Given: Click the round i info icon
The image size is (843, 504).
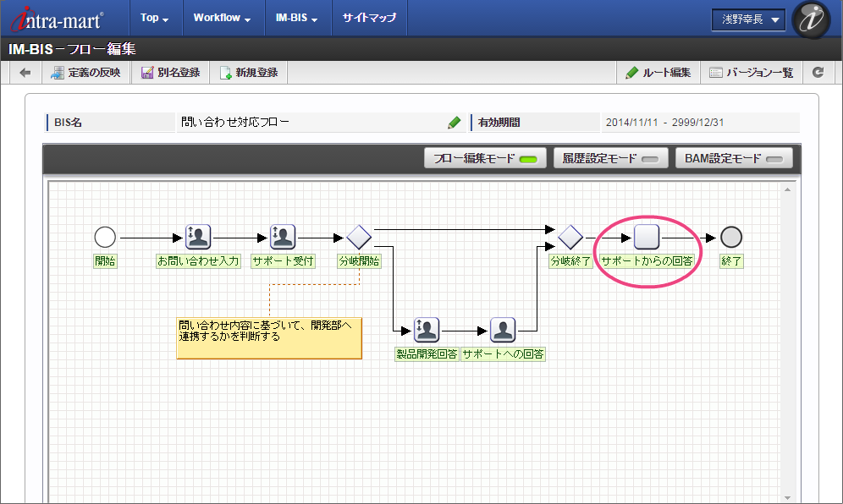Looking at the screenshot, I should pos(812,19).
